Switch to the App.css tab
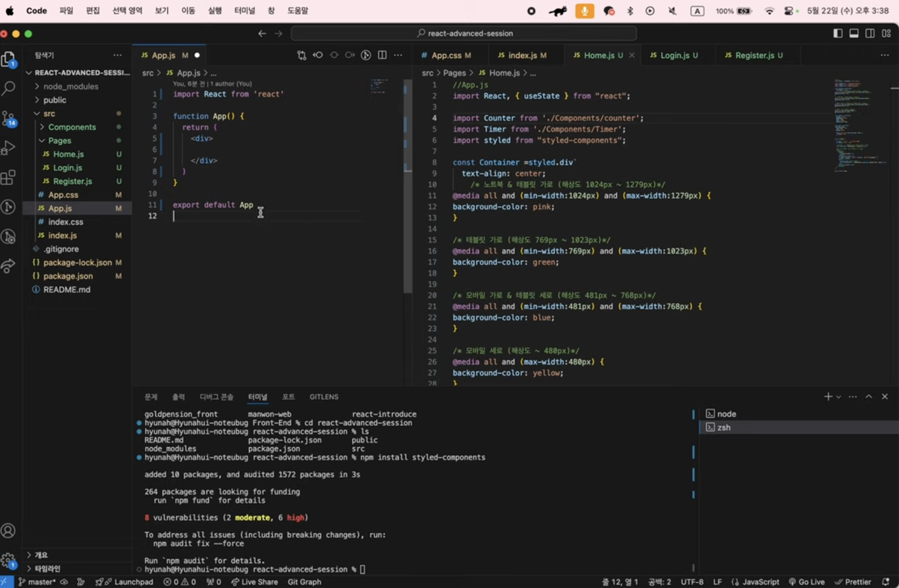The image size is (899, 588). tap(451, 55)
